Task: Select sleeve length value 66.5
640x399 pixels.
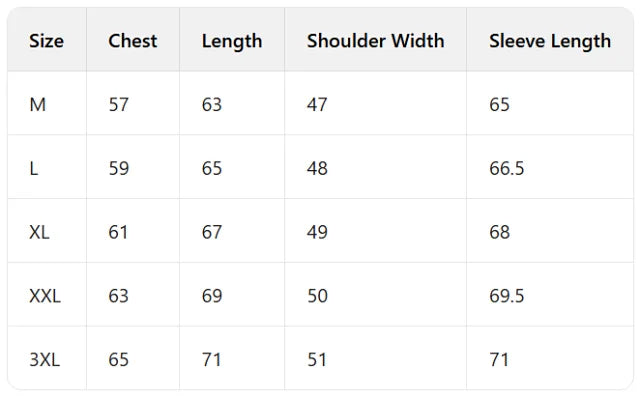Action: pos(507,168)
